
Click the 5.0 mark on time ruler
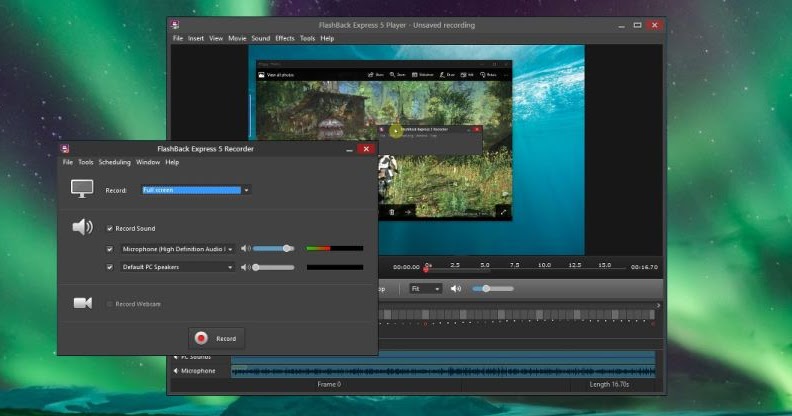point(485,265)
